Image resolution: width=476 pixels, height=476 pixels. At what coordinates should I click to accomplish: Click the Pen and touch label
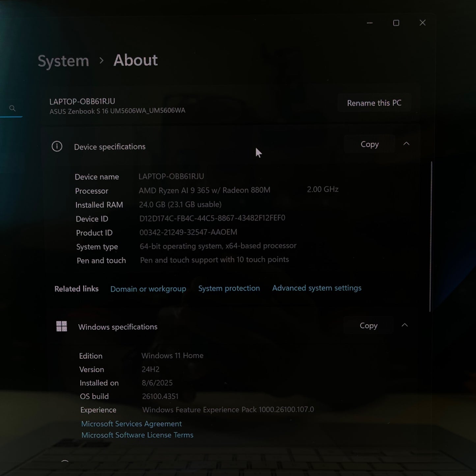pos(101,261)
